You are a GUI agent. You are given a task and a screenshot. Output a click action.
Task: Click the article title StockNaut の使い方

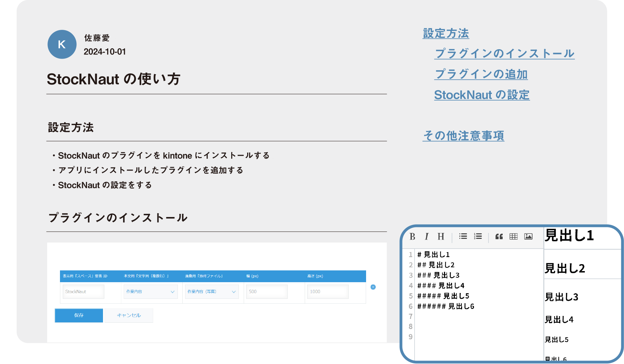(113, 79)
